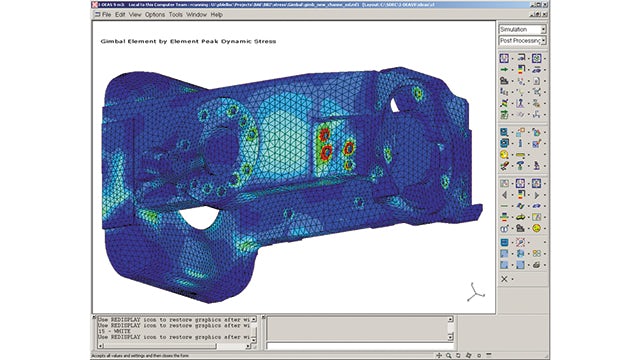640x360 pixels.
Task: Click the green arrow icon in the toolbar
Action: click(x=504, y=70)
